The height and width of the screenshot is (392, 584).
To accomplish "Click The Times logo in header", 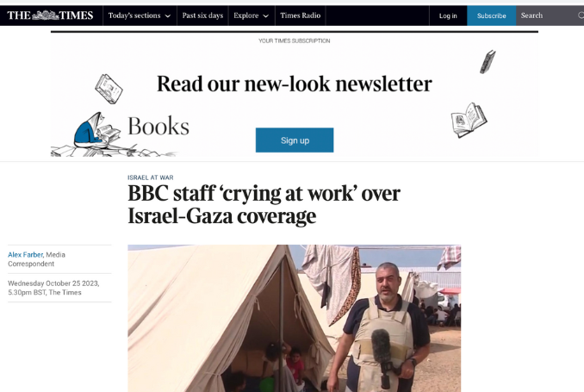I will pyautogui.click(x=50, y=16).
